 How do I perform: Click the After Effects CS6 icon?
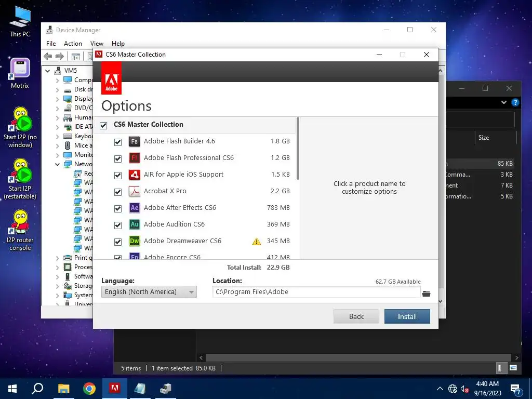click(x=135, y=208)
